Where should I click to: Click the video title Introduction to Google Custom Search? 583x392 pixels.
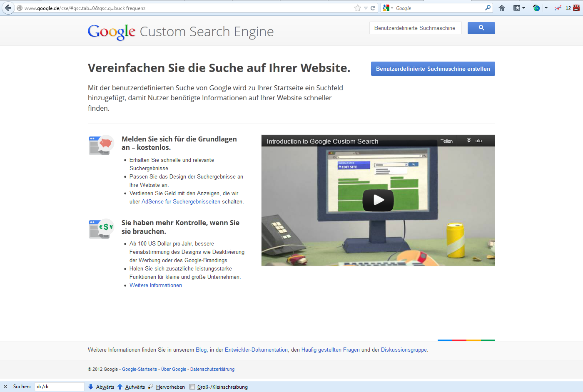(323, 141)
